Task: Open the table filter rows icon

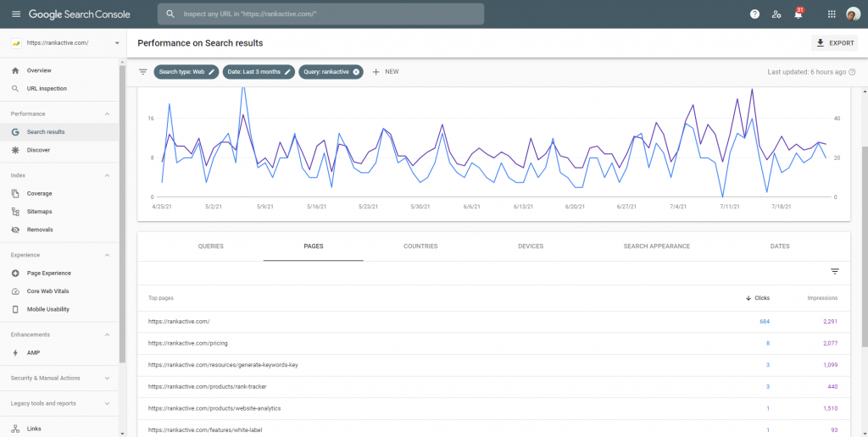Action: click(835, 272)
